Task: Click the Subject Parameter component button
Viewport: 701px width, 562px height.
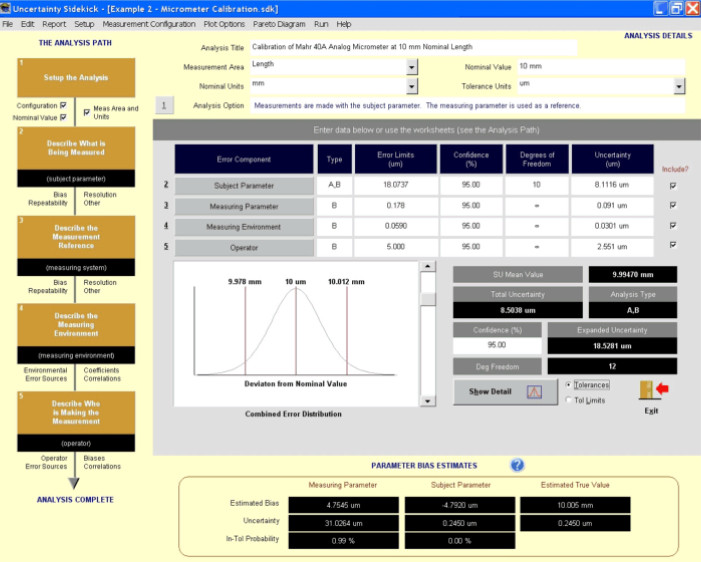Action: coord(244,186)
